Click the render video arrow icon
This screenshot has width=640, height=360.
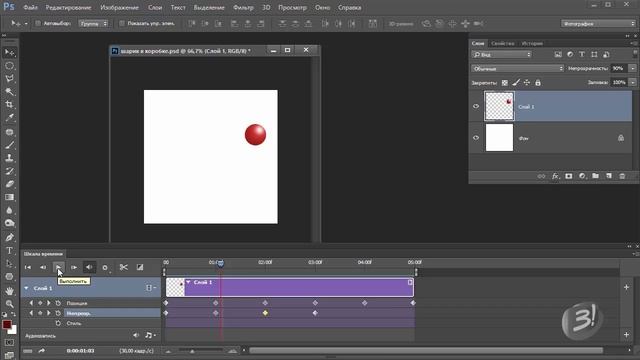click(x=42, y=351)
